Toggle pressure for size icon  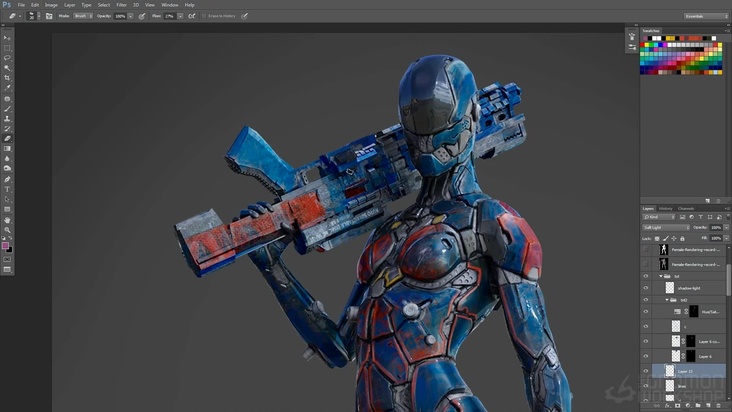coord(245,16)
